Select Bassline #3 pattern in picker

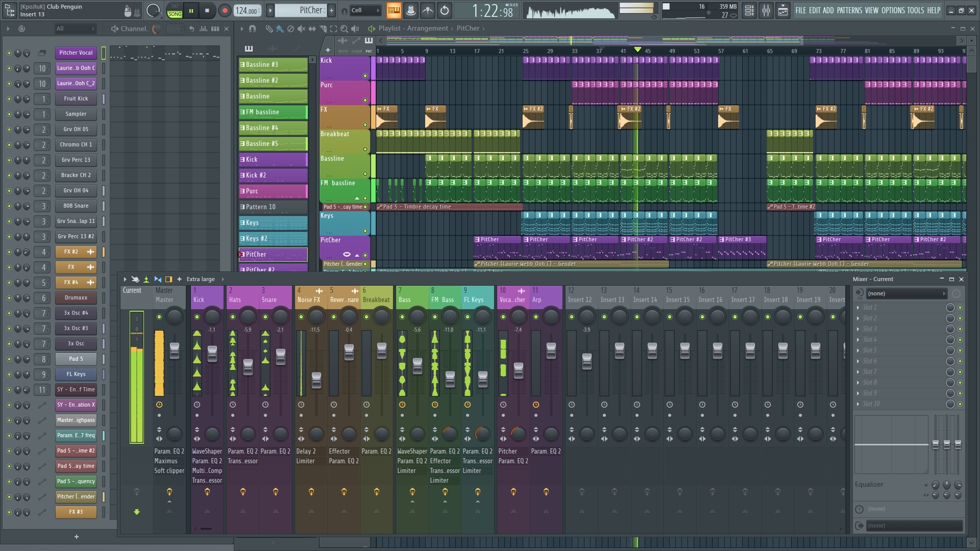coord(273,65)
